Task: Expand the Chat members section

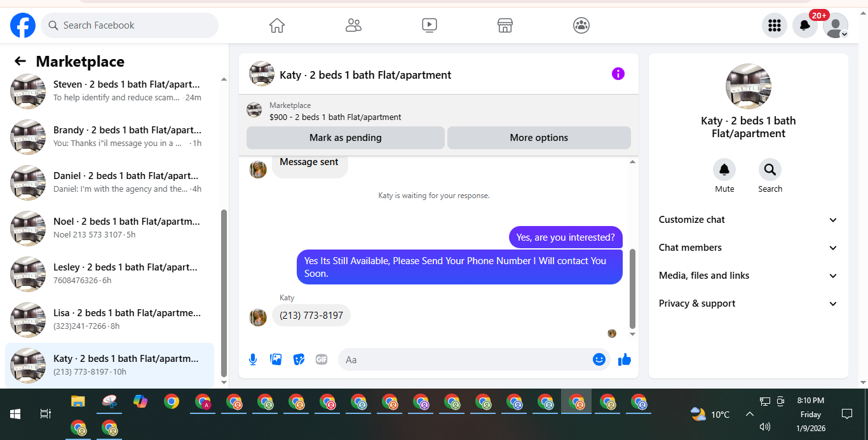Action: (749, 248)
